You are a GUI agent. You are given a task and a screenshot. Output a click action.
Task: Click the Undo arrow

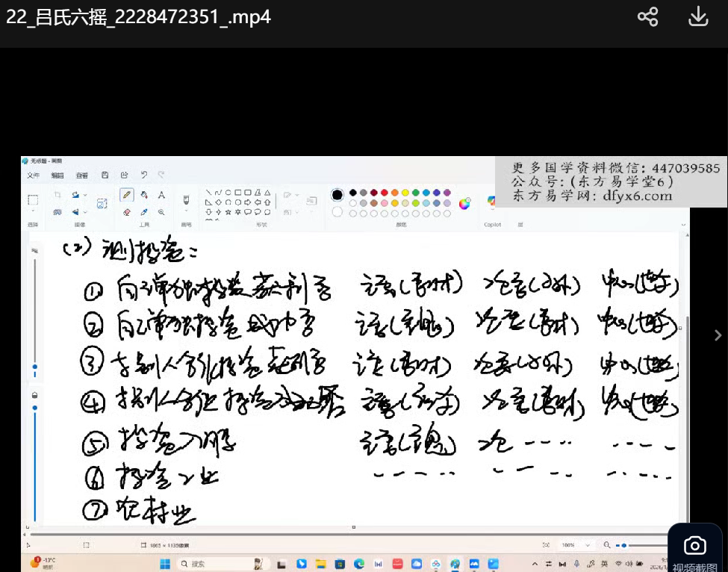pos(144,175)
